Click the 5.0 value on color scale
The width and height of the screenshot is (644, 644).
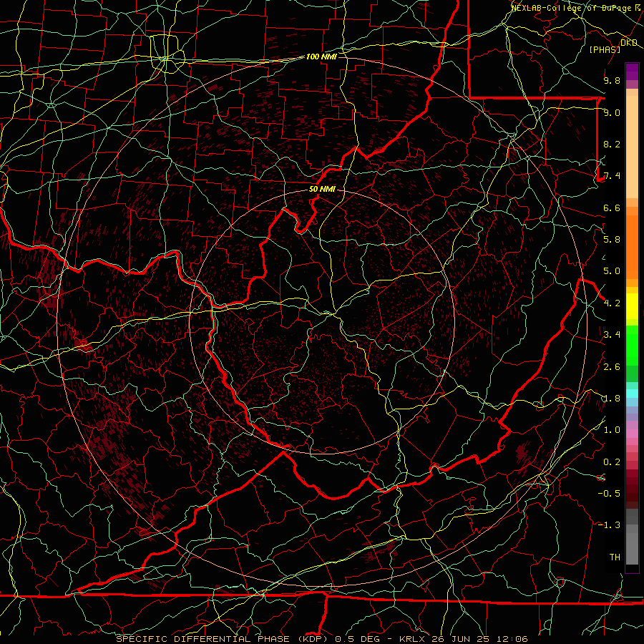point(612,271)
